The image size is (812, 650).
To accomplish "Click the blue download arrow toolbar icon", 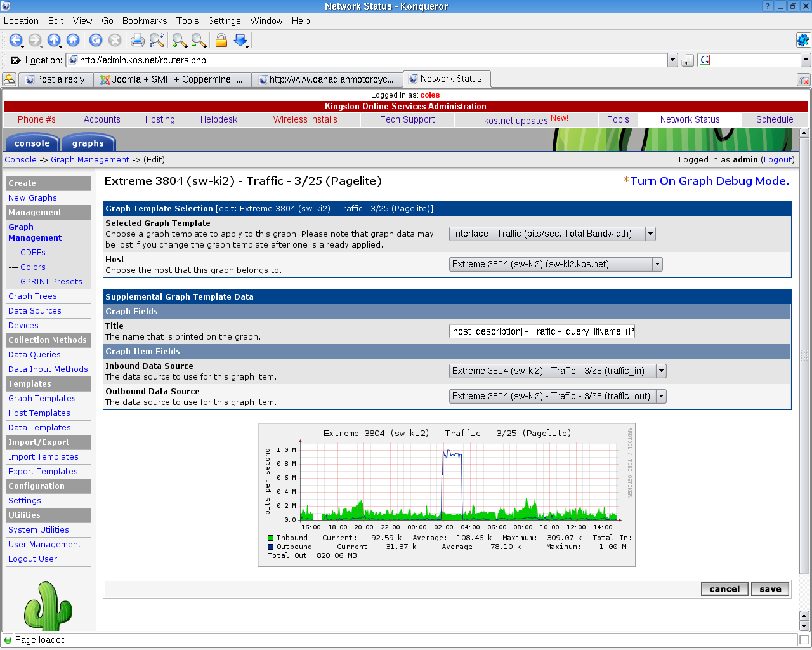I will click(240, 41).
